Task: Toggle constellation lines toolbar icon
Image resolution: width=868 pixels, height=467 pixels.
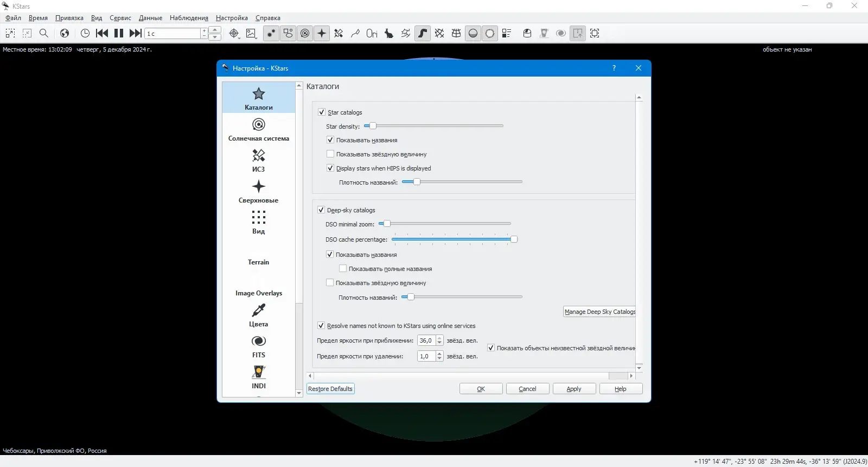Action: [355, 33]
